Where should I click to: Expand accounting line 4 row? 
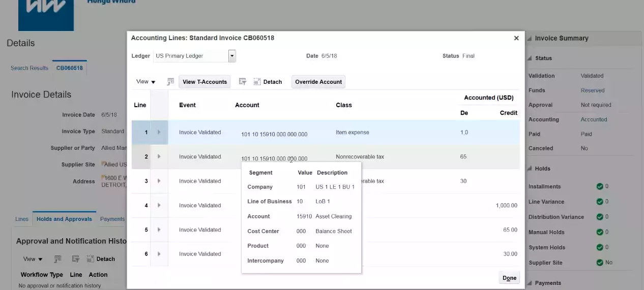point(159,206)
